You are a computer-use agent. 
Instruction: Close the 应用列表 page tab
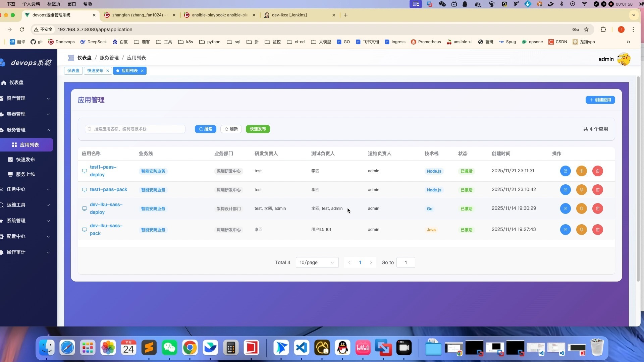(142, 71)
